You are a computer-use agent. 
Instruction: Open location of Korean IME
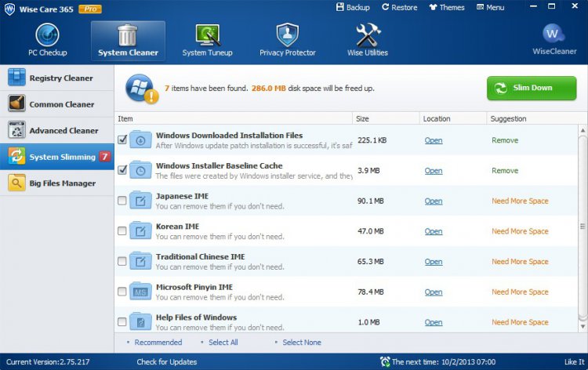coord(434,231)
